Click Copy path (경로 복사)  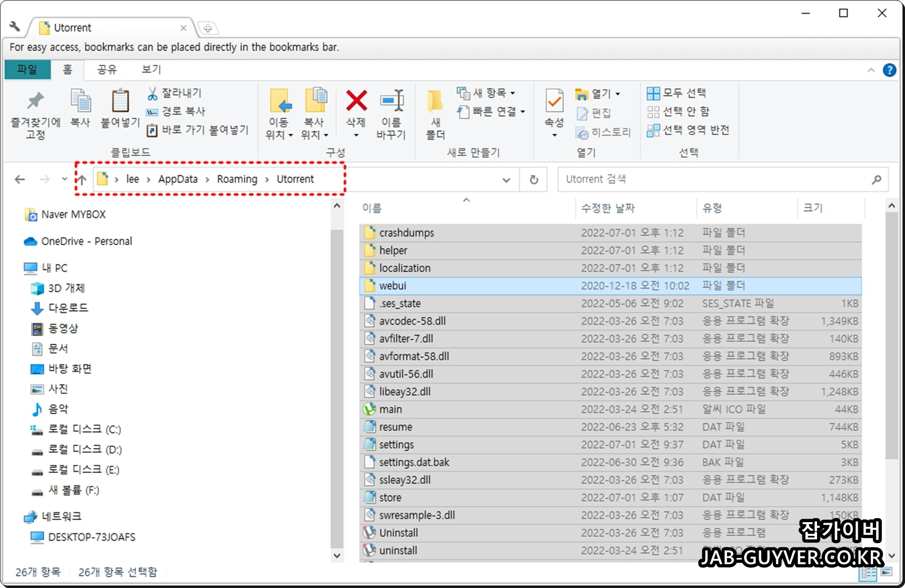pyautogui.click(x=175, y=111)
